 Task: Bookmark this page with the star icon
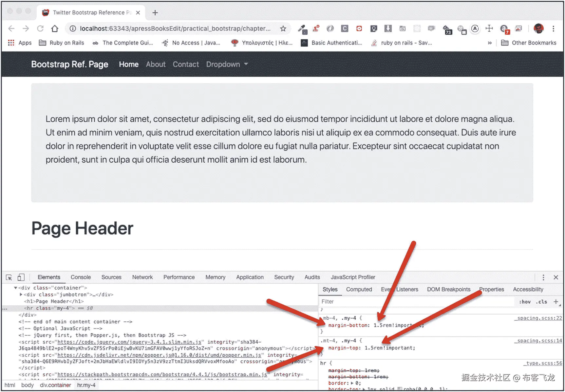(x=283, y=28)
